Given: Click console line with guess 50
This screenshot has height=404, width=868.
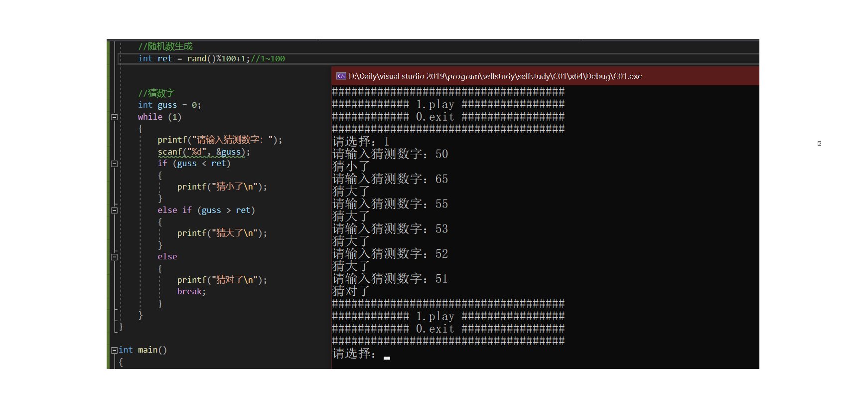Looking at the screenshot, I should pyautogui.click(x=390, y=154).
